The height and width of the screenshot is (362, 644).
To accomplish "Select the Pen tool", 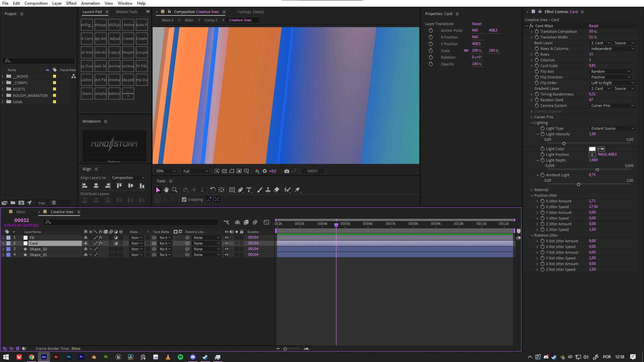I will 240,190.
